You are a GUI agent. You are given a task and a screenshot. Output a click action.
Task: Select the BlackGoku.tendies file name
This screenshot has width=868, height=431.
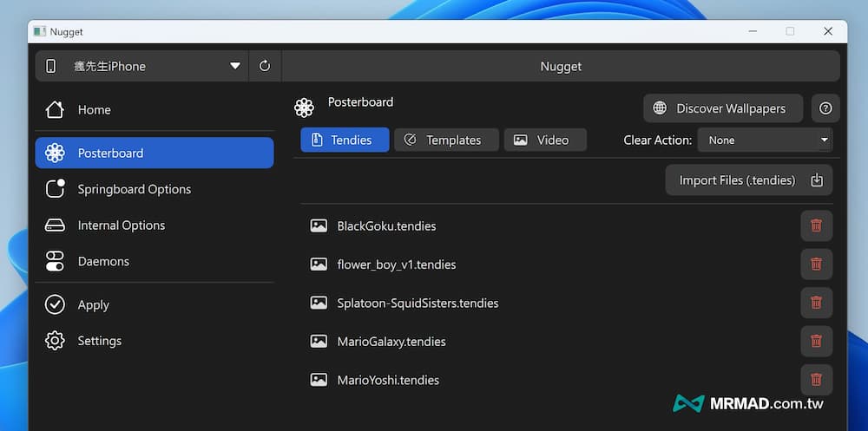(386, 225)
